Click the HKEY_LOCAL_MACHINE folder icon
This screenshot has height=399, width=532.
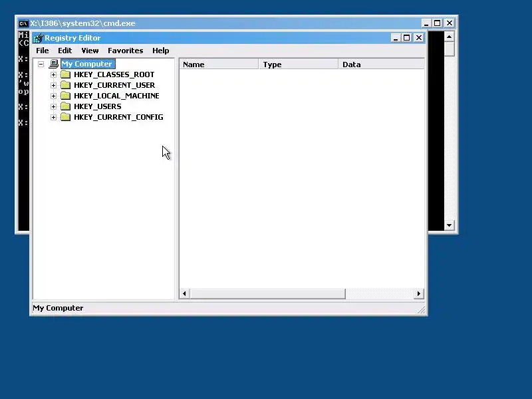click(x=65, y=96)
